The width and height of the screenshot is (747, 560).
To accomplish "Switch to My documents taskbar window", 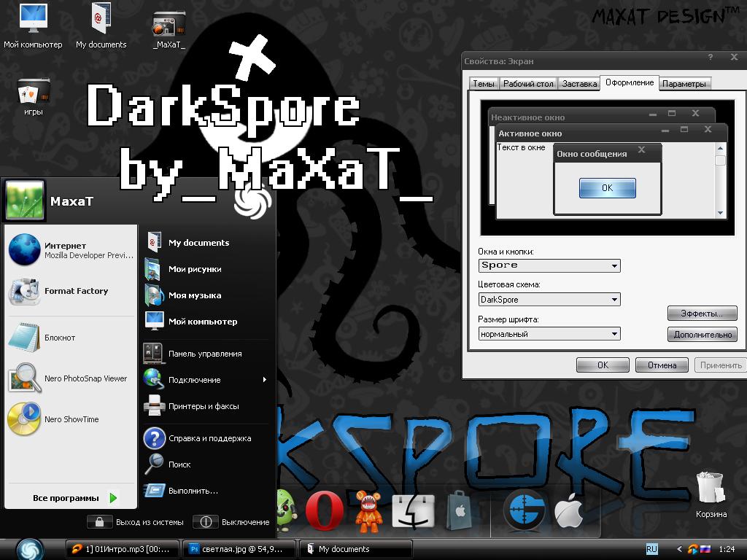I will tap(356, 549).
